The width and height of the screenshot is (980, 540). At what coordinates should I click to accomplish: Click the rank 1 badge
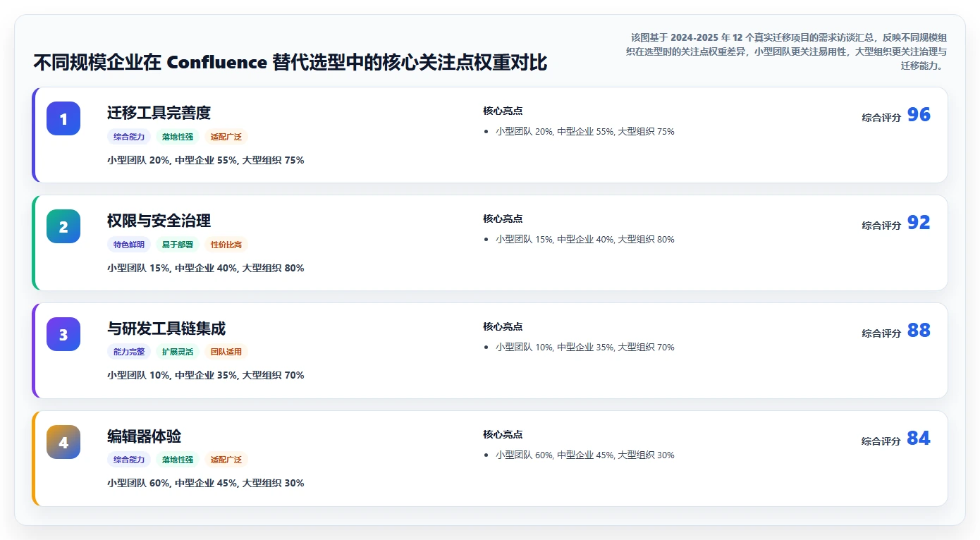pos(63,118)
